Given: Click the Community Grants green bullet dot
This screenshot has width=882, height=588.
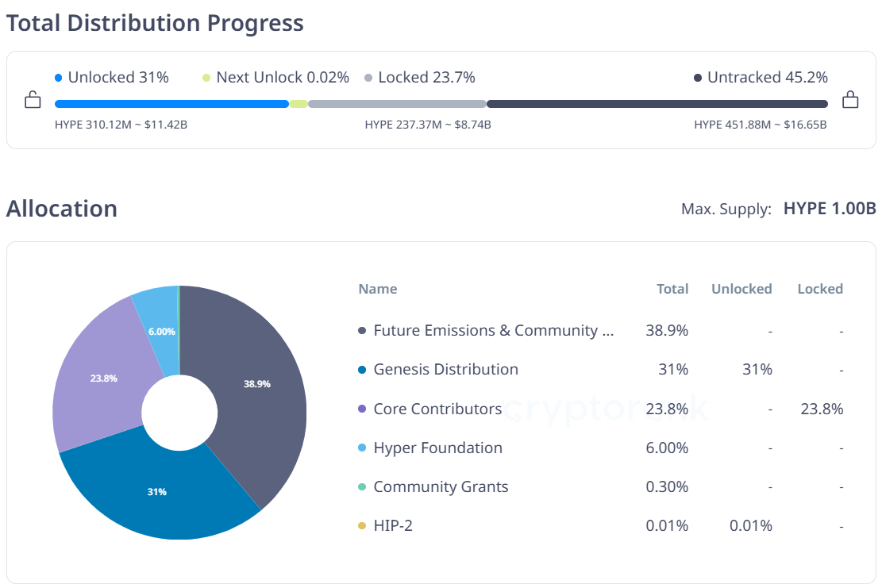Looking at the screenshot, I should [362, 487].
